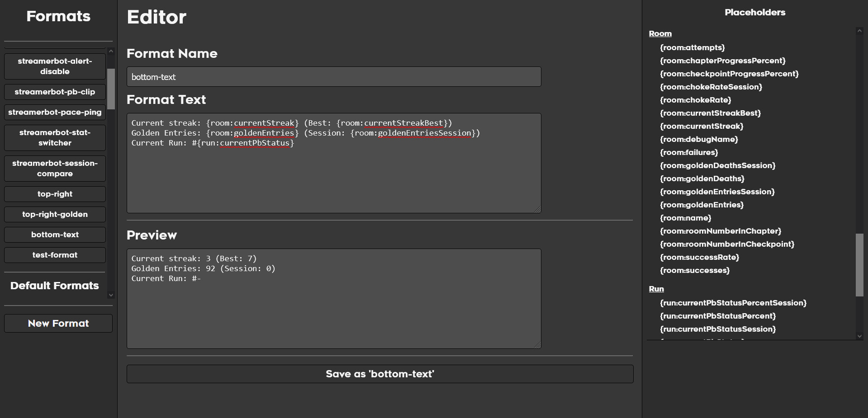This screenshot has height=418, width=868.
Task: Select the test-format entry
Action: [x=55, y=255]
